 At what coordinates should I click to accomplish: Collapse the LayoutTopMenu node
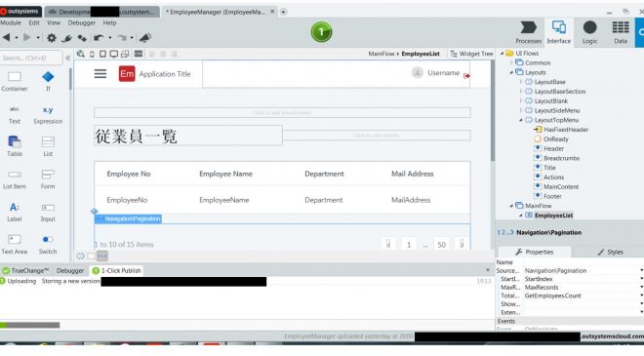pos(521,120)
